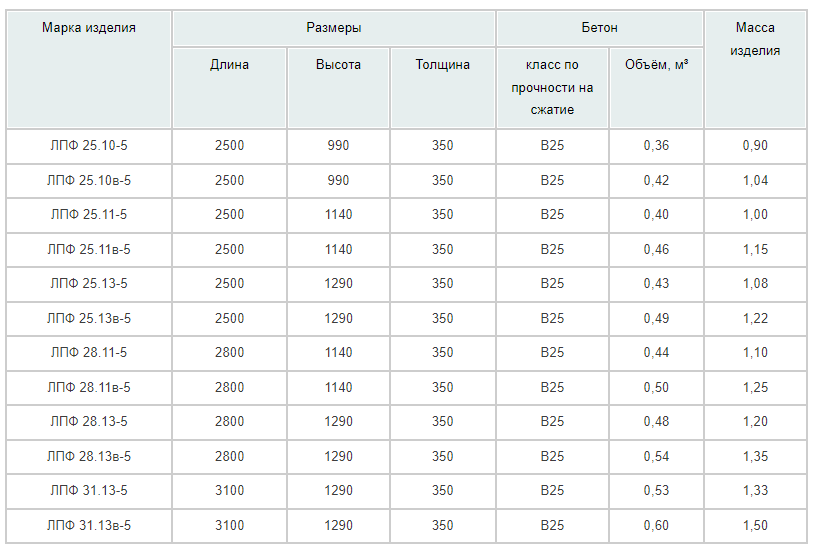Select the ЛПФ 25.10-5 product cell
Screen dimensions: 814x552
click(89, 146)
